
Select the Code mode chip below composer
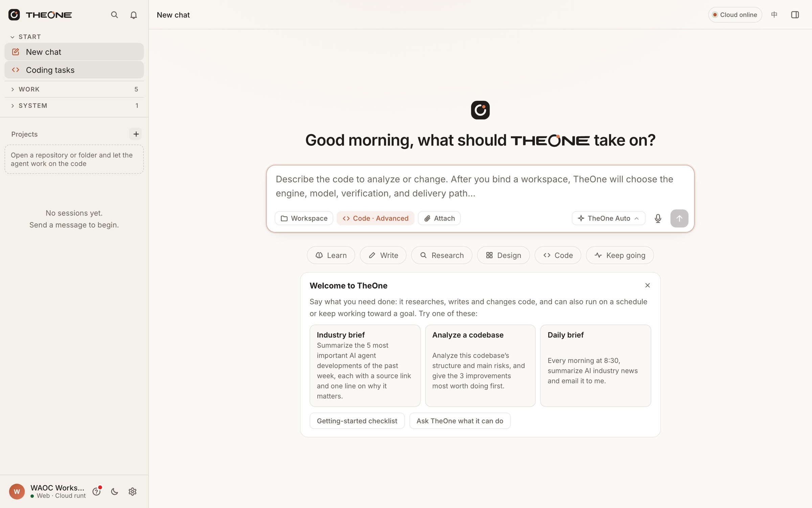pos(558,255)
